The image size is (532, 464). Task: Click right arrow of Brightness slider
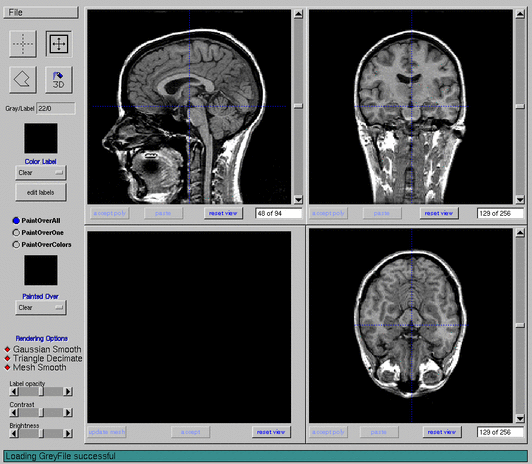68,433
